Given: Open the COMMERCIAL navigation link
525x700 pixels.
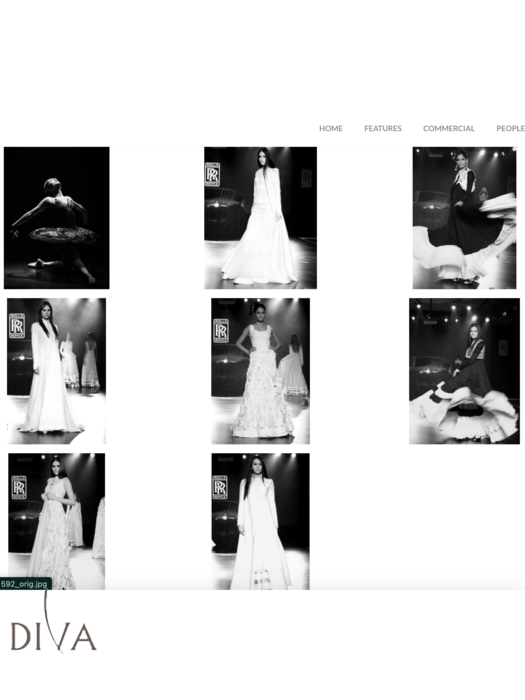Looking at the screenshot, I should [449, 129].
